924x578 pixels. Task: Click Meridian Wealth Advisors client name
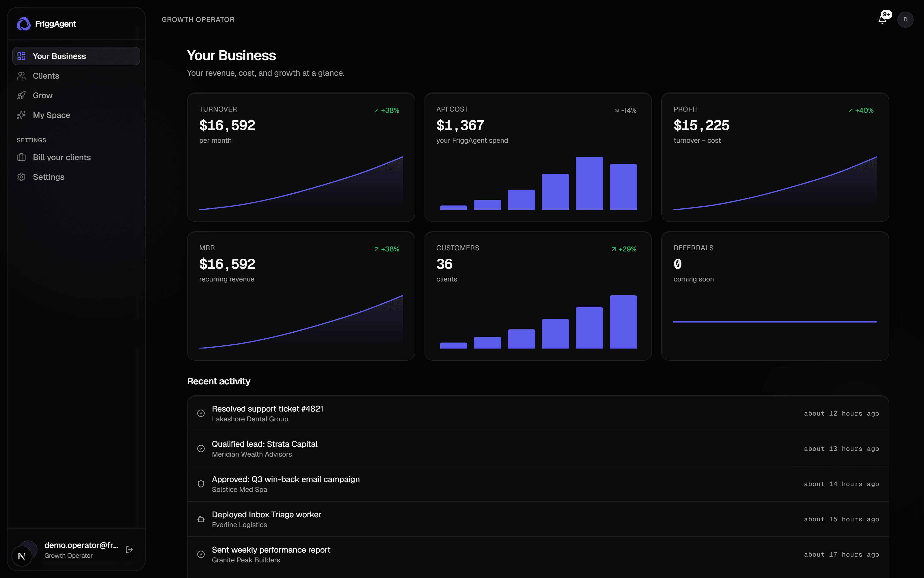(252, 454)
